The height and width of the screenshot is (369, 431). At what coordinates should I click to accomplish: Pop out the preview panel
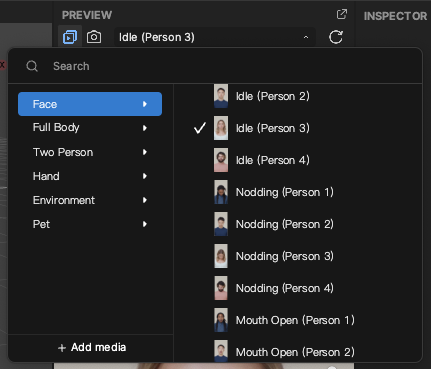[342, 14]
